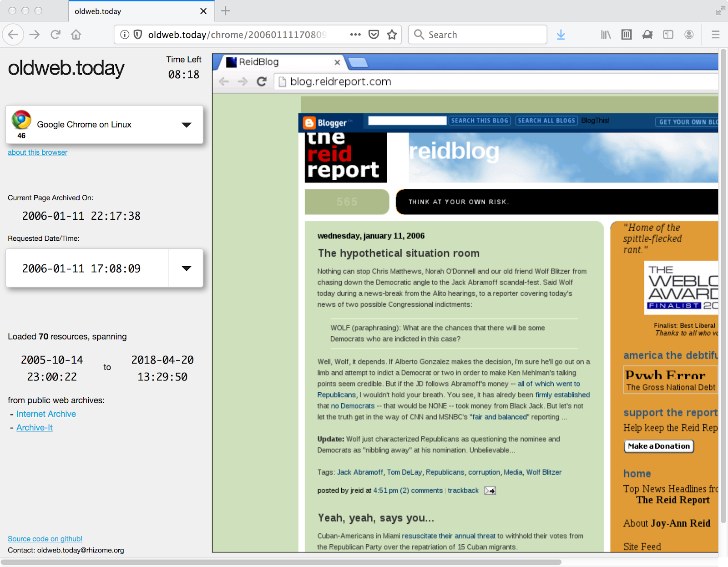Click horizontal scrollbar at window bottom
The image size is (728, 567).
tap(281, 562)
